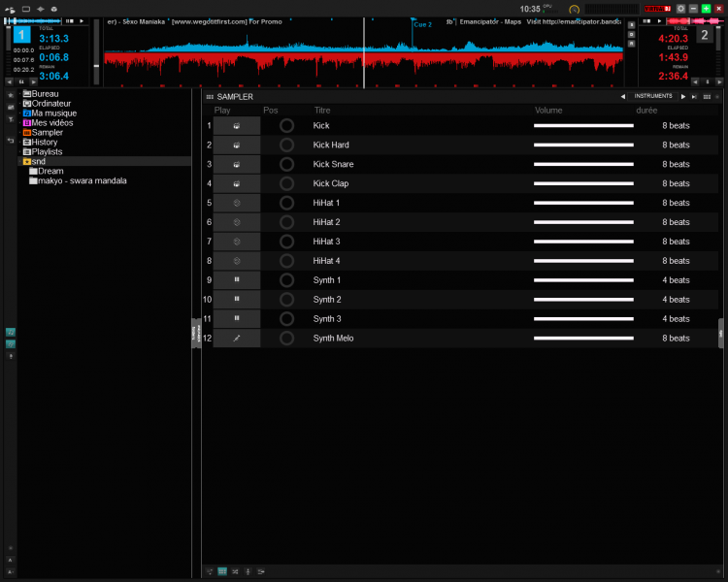Click the shuffle icon in bottom toolbar
This screenshot has width=728, height=582.
tap(235, 571)
